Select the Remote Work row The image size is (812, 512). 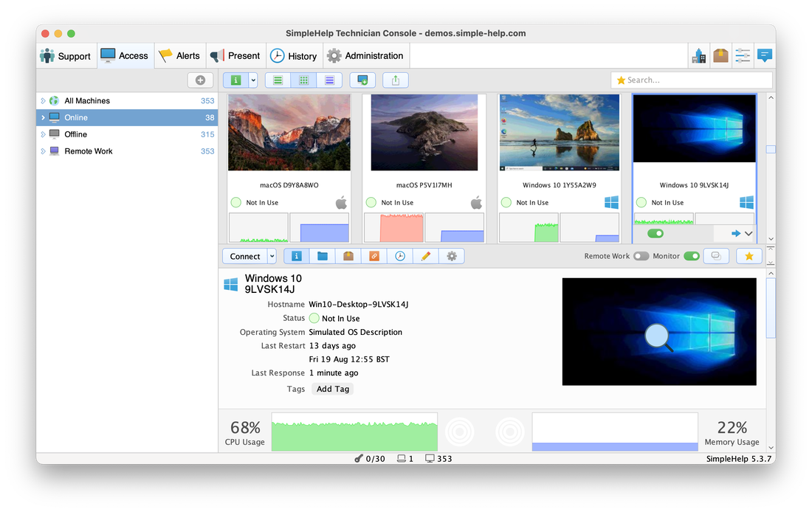pos(127,151)
